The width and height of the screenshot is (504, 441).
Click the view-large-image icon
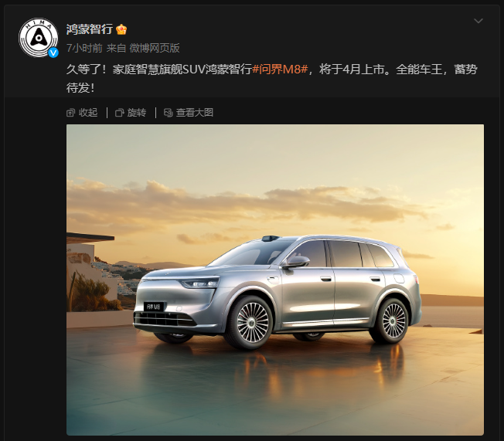coord(168,113)
